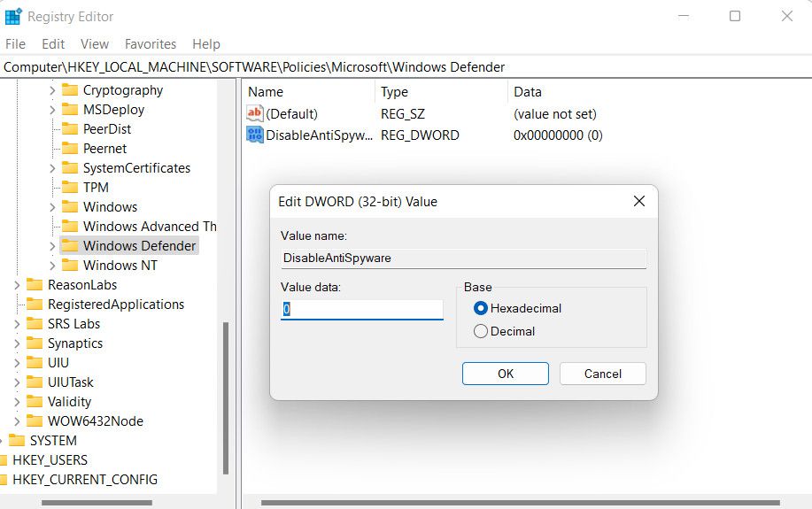
Task: Choose the Decimal base option
Action: tap(505, 331)
